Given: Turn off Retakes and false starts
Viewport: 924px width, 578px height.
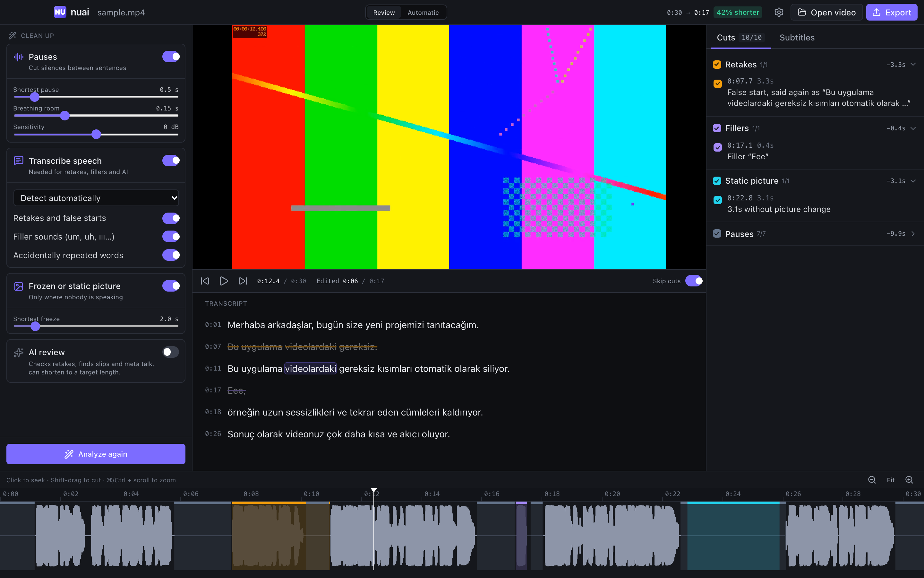Looking at the screenshot, I should pos(171,218).
